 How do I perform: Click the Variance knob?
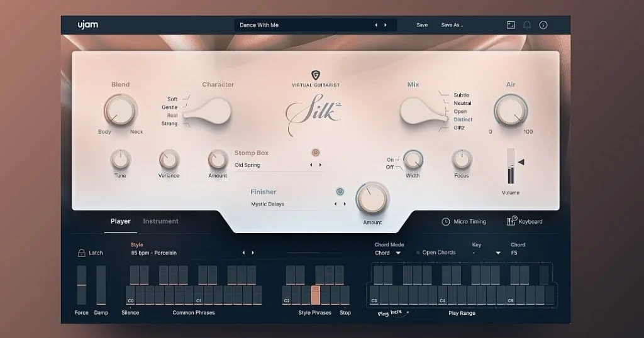(x=169, y=160)
